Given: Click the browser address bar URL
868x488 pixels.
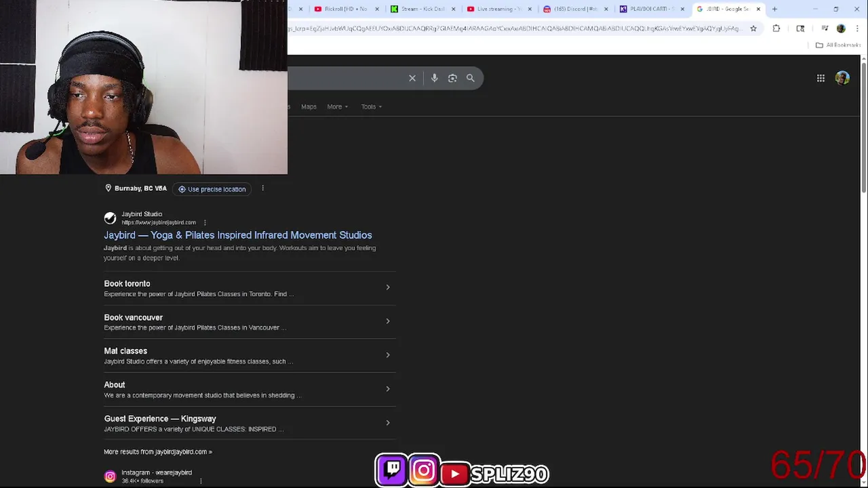Looking at the screenshot, I should (515, 28).
